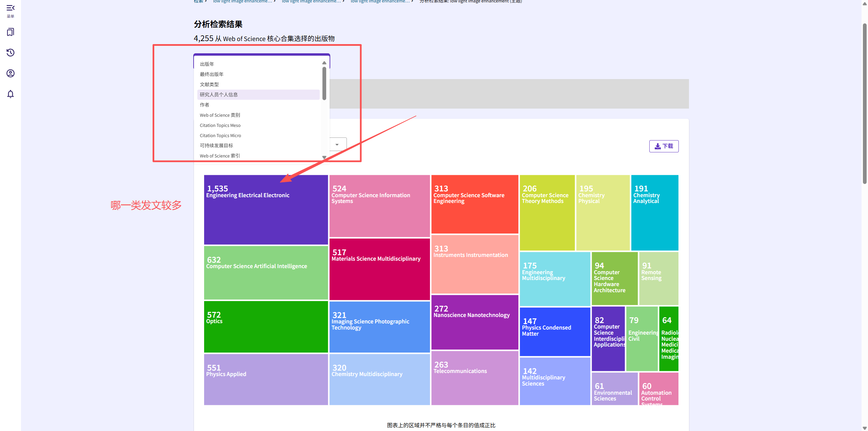Choose Web of Science 类别 option
868x431 pixels.
pyautogui.click(x=220, y=115)
